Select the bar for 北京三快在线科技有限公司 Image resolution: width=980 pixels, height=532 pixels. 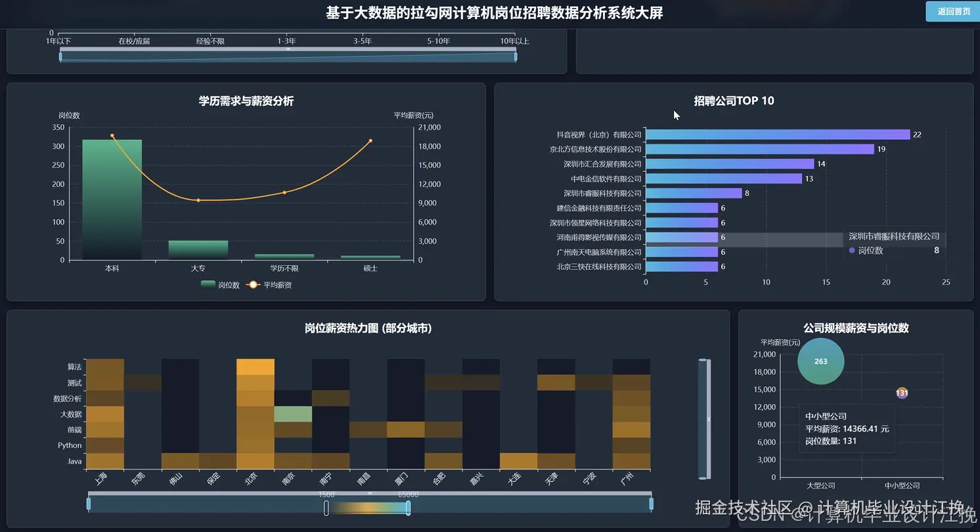681,266
